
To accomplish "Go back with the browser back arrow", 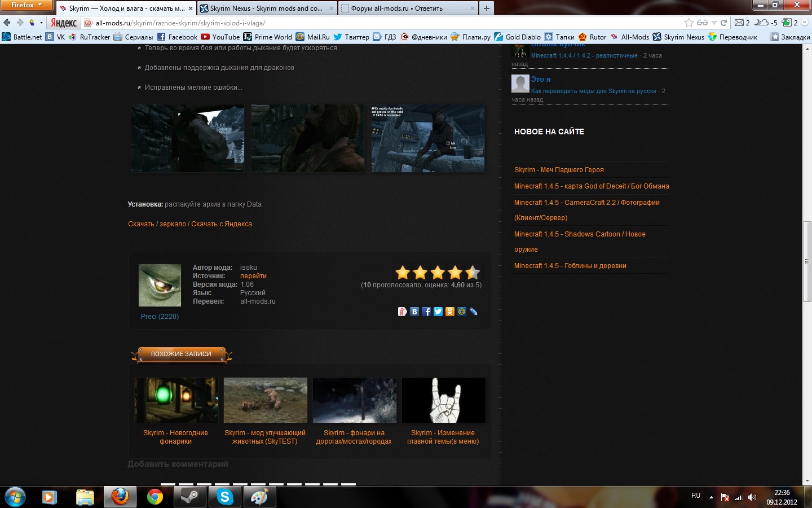I will 7,23.
